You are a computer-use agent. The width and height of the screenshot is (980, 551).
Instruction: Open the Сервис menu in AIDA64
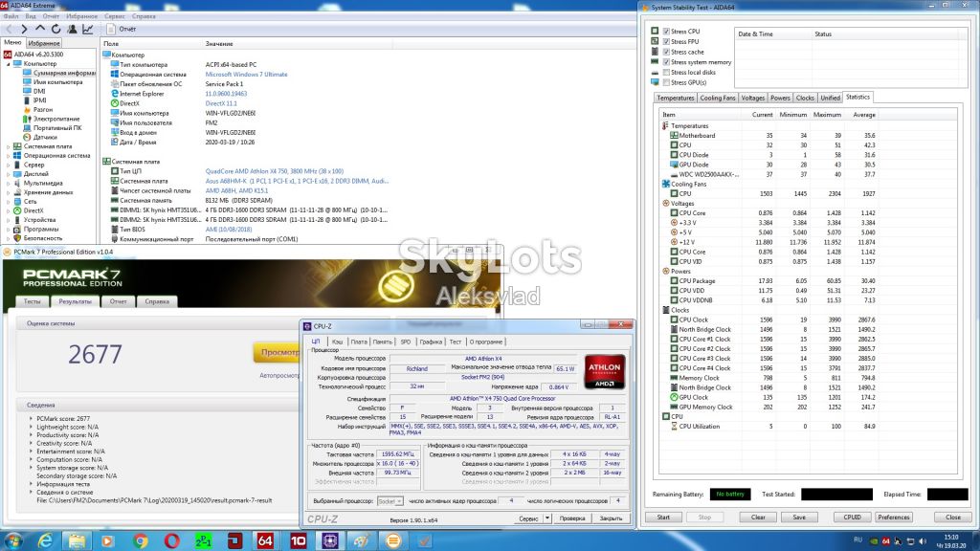[115, 16]
